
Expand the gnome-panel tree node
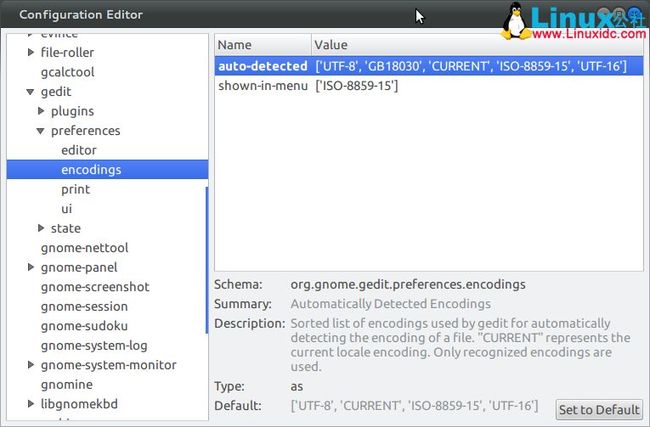click(30, 267)
